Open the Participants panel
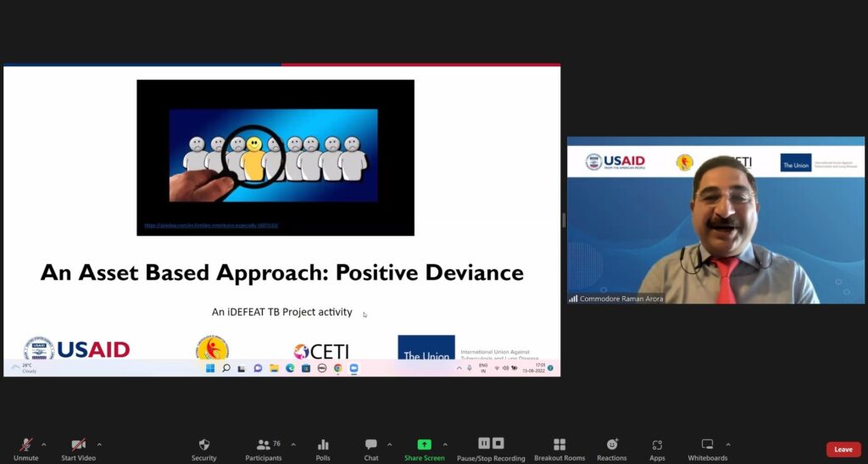Image resolution: width=868 pixels, height=464 pixels. (264, 445)
